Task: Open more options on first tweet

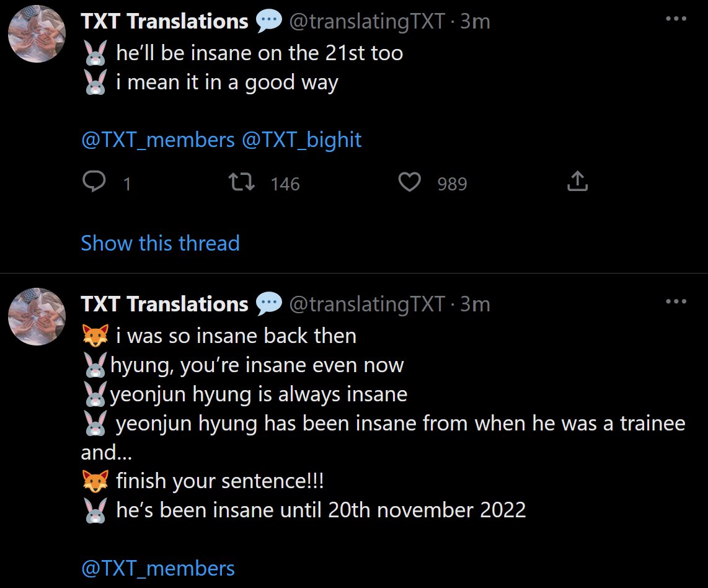Action: (x=676, y=19)
